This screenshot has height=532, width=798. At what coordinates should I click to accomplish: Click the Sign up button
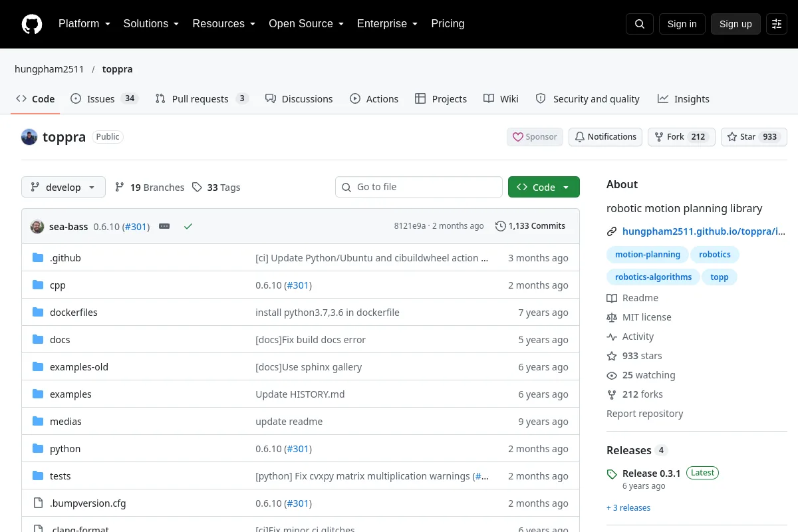click(x=735, y=24)
